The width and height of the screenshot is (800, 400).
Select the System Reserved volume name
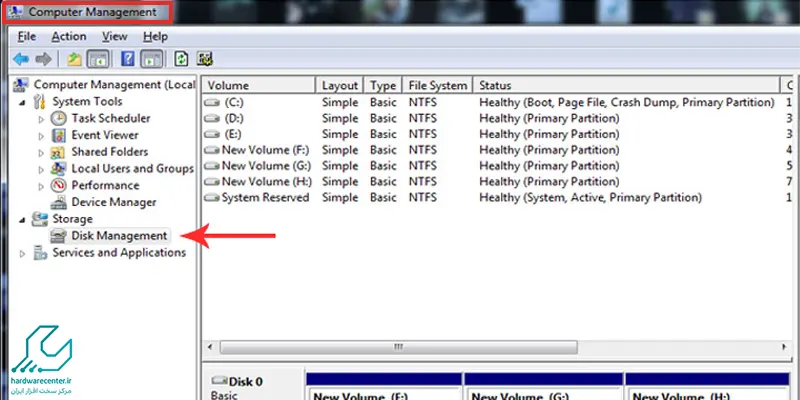tap(265, 197)
